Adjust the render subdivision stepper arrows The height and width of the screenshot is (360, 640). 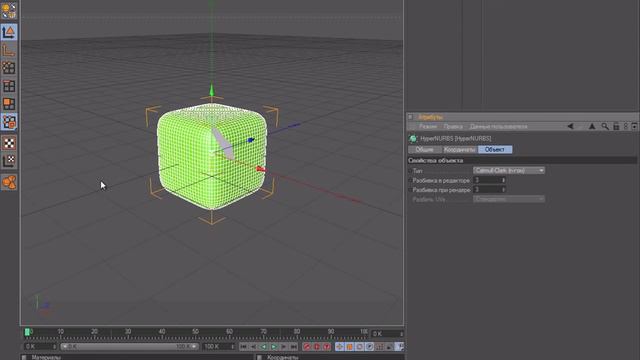[x=504, y=189]
